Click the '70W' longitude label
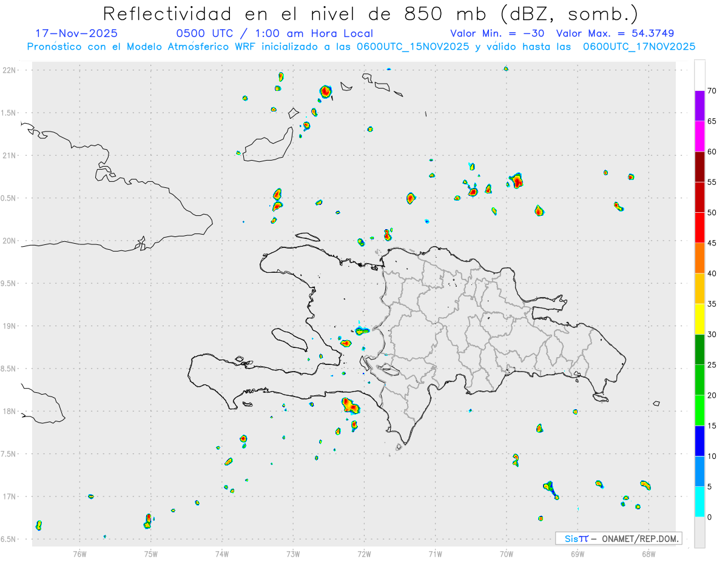Screen dimensions: 728x562 pos(507,554)
